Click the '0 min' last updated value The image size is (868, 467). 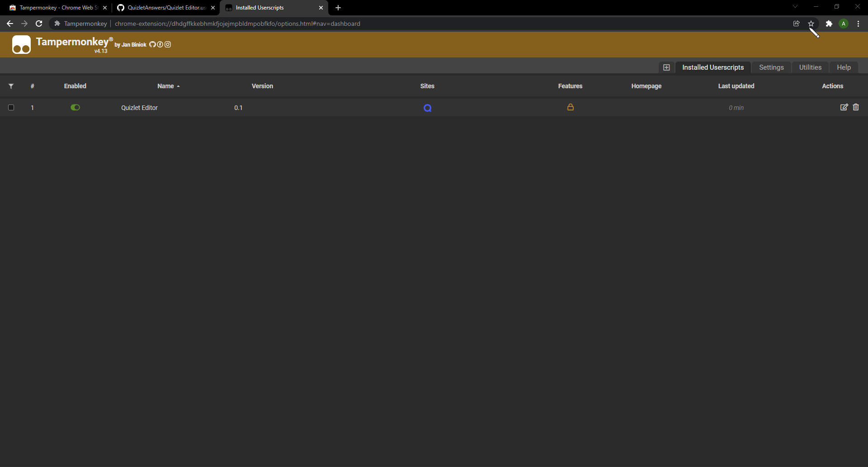pos(736,108)
